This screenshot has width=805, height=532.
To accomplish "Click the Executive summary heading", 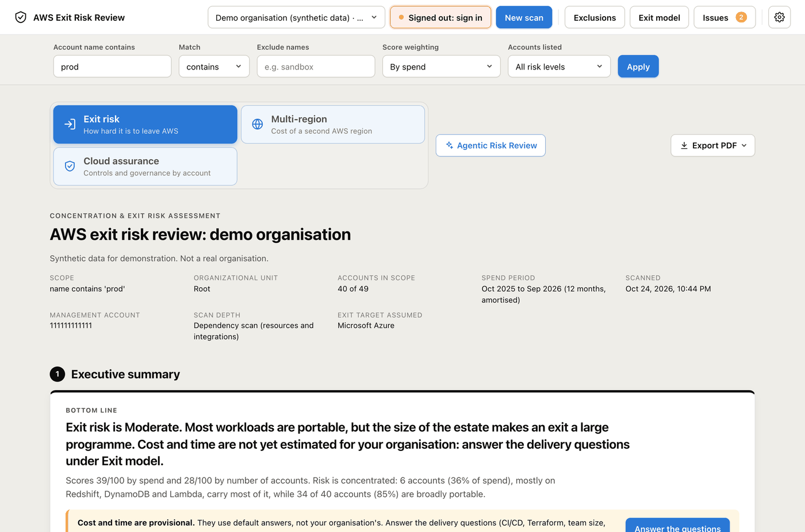I will (x=125, y=374).
